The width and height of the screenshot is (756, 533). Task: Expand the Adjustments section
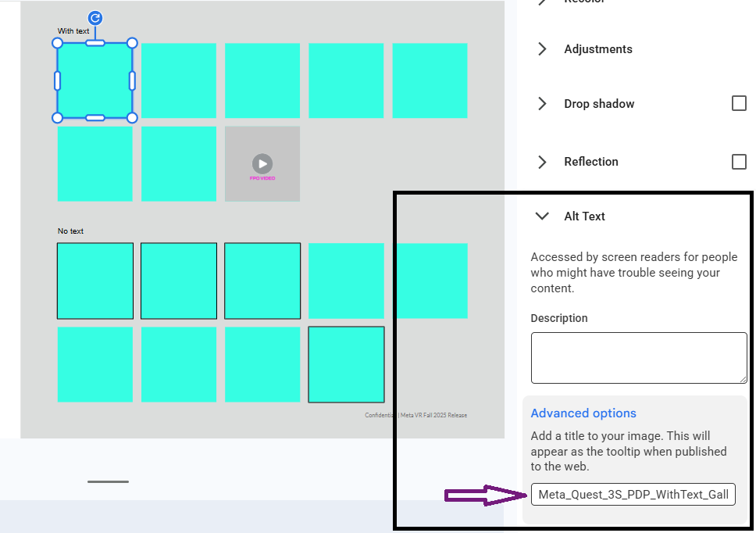pos(542,49)
